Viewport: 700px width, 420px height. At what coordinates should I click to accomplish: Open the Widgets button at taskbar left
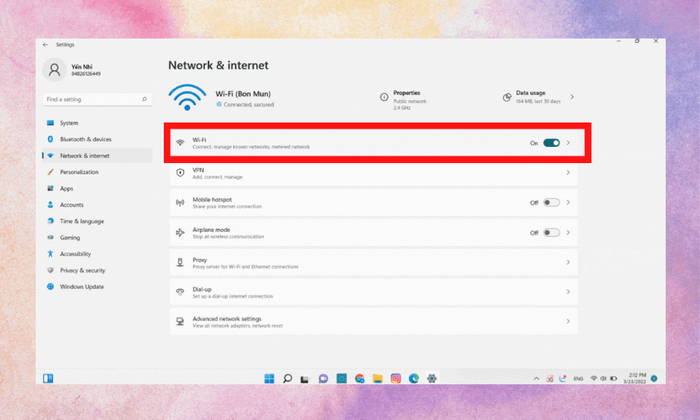(x=48, y=378)
